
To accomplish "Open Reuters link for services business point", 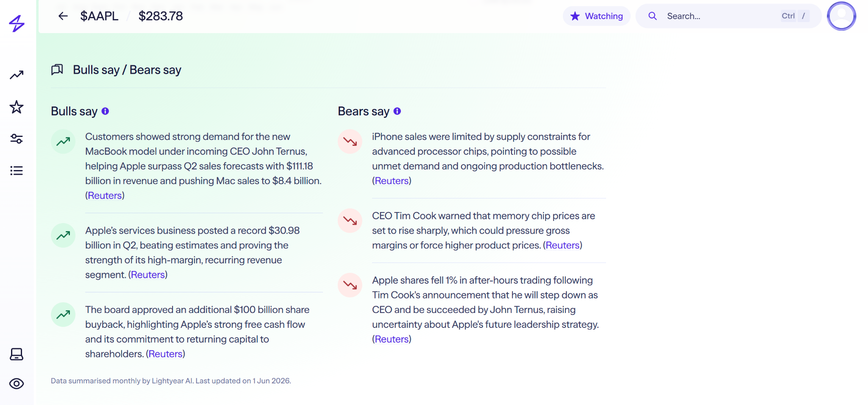I will pyautogui.click(x=148, y=275).
